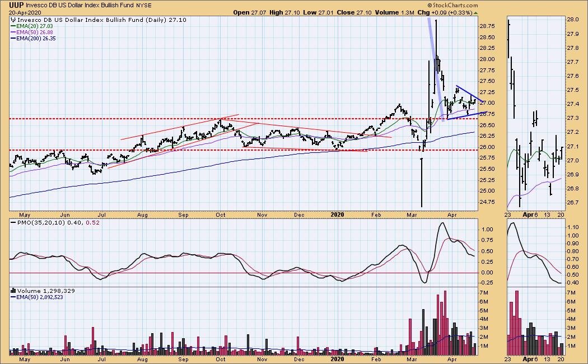Select the UUP ticker symbol
This screenshot has height=364, width=588.
pyautogui.click(x=16, y=5)
